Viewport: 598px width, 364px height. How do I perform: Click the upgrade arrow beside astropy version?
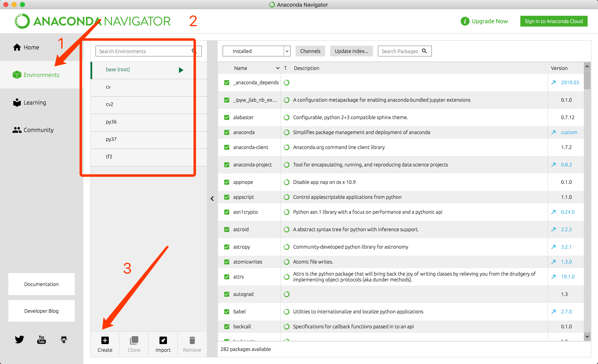coord(553,247)
